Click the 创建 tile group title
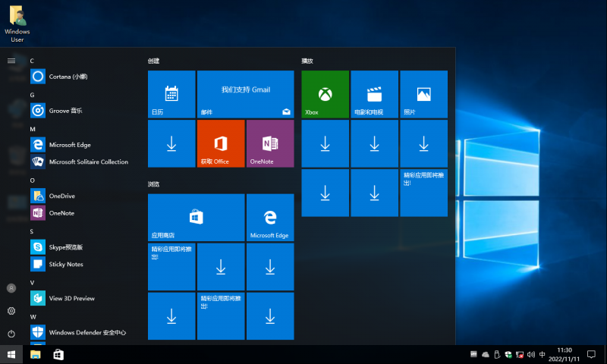Image resolution: width=607 pixels, height=364 pixels. [x=154, y=61]
